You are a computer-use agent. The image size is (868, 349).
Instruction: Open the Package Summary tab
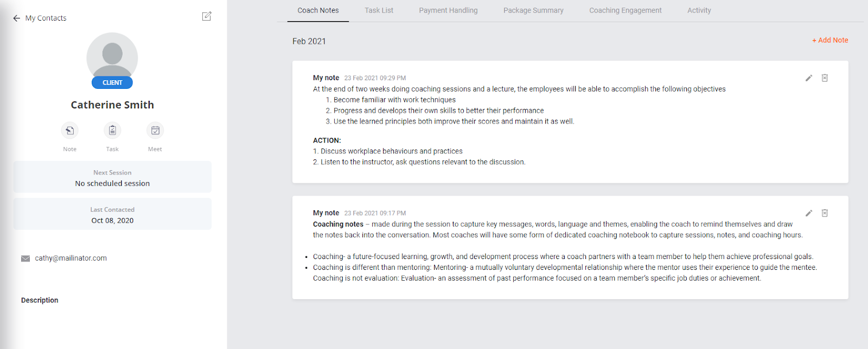[x=533, y=10]
